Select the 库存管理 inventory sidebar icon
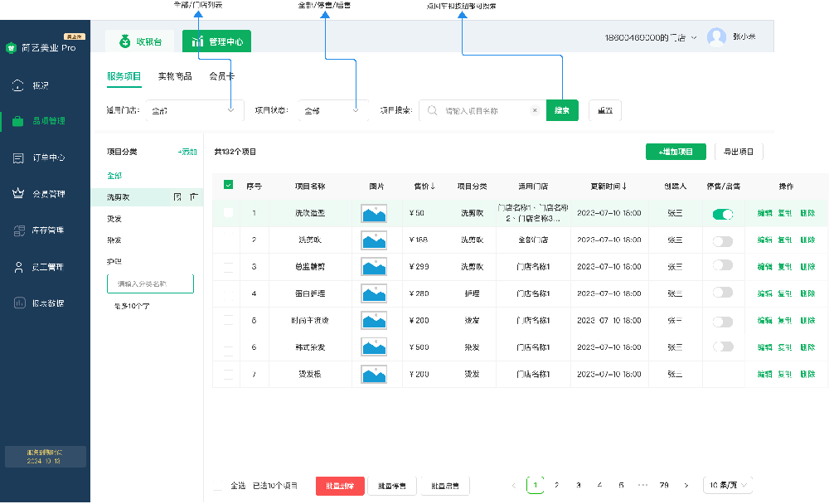829x504 pixels. [x=18, y=230]
